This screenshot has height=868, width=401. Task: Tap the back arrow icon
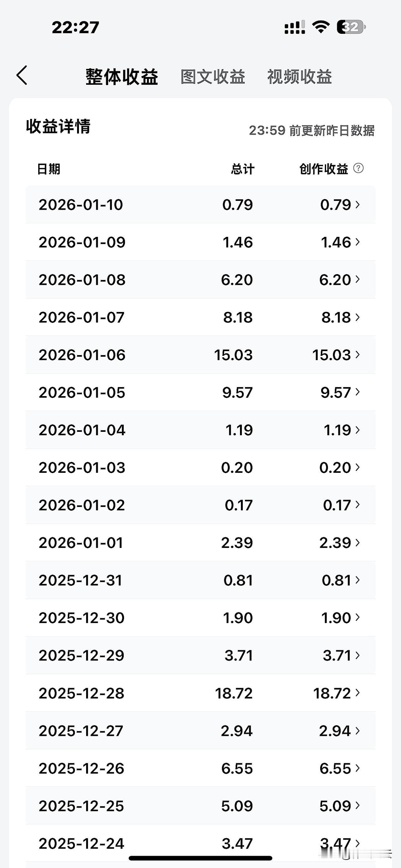coord(22,75)
